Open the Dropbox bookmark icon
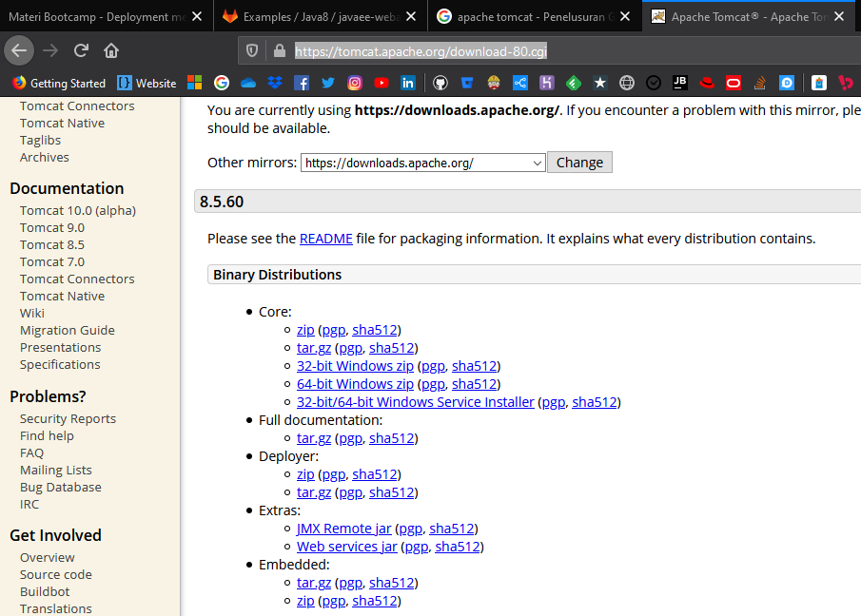Viewport: 861px width, 616px height. tap(275, 83)
